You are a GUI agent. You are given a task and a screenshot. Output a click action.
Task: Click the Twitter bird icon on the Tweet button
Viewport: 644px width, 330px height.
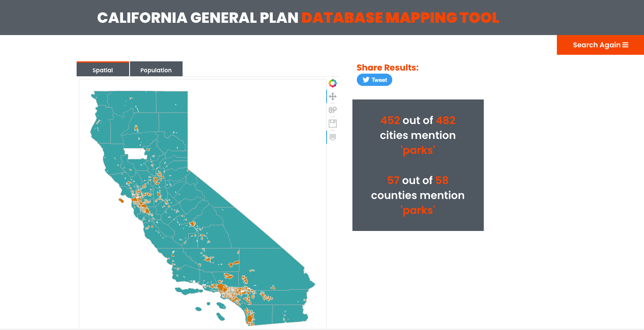(x=365, y=80)
